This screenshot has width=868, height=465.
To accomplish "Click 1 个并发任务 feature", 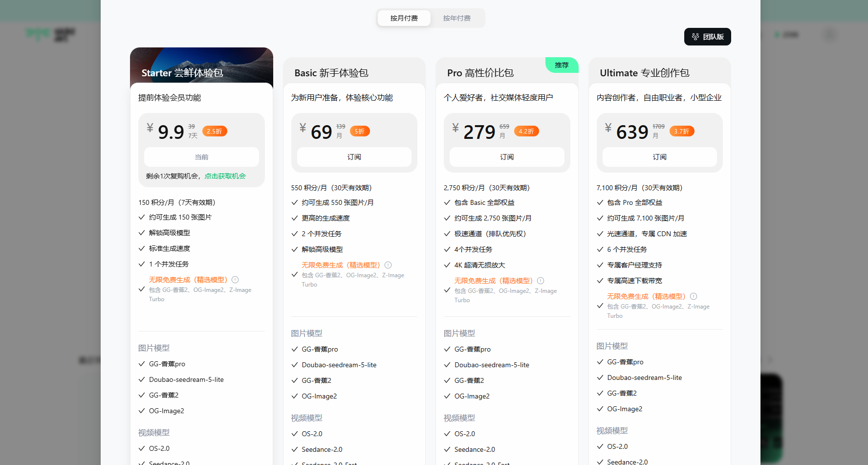I will click(x=169, y=264).
